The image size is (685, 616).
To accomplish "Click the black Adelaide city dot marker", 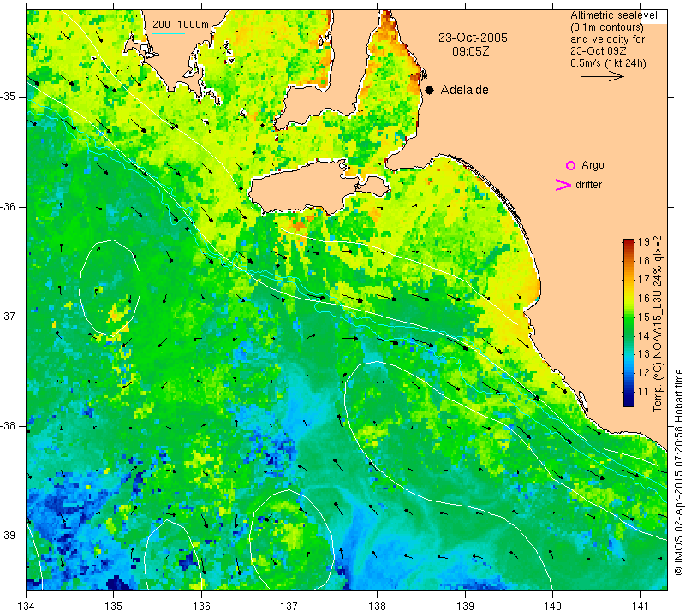I will coord(430,91).
